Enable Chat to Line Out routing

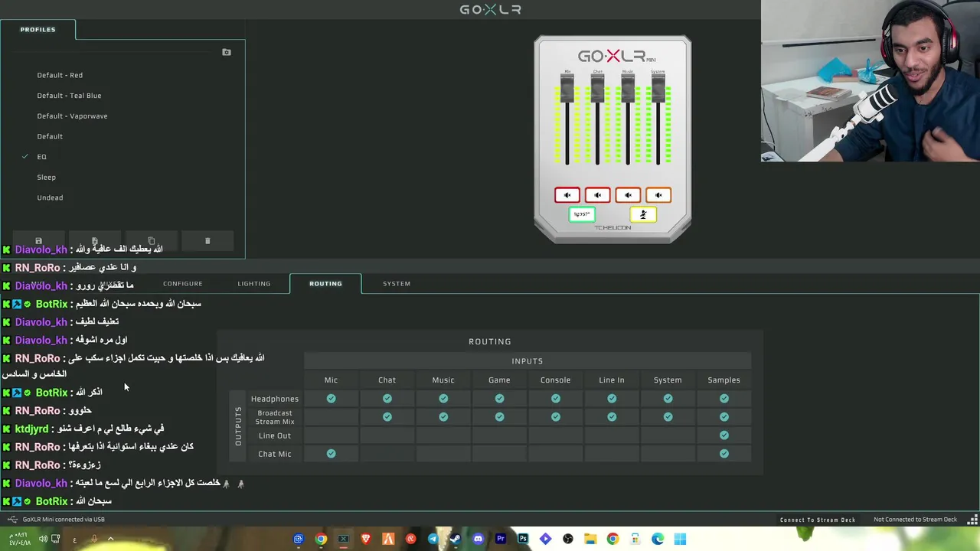(387, 435)
